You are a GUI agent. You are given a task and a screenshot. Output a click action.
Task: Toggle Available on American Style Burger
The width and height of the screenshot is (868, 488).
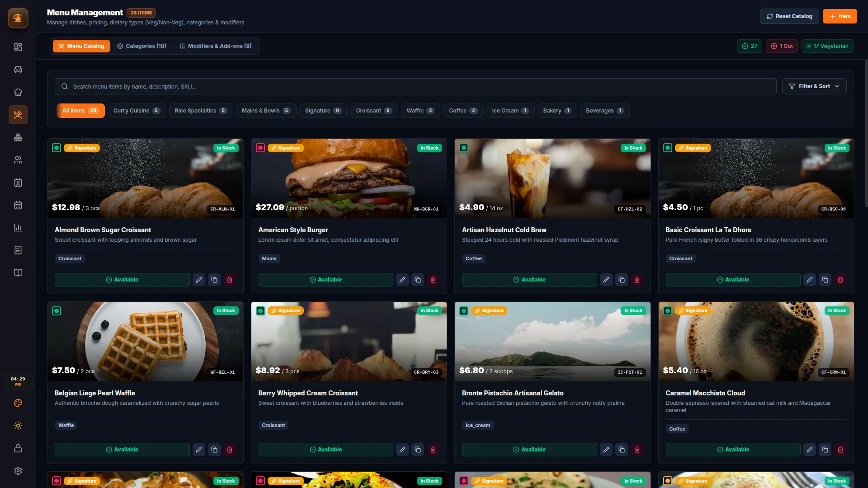pyautogui.click(x=326, y=280)
